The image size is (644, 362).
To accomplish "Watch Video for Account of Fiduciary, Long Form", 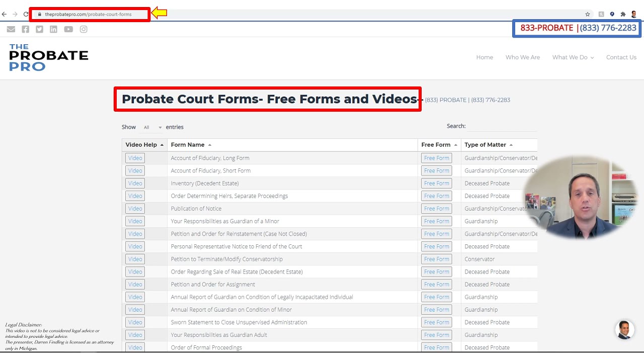I will click(135, 158).
